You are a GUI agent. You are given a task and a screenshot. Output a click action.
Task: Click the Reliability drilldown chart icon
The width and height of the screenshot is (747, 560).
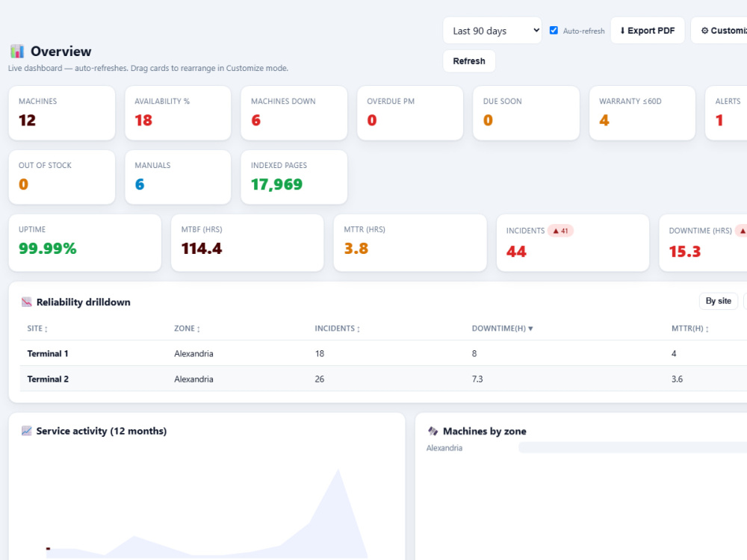coord(27,302)
